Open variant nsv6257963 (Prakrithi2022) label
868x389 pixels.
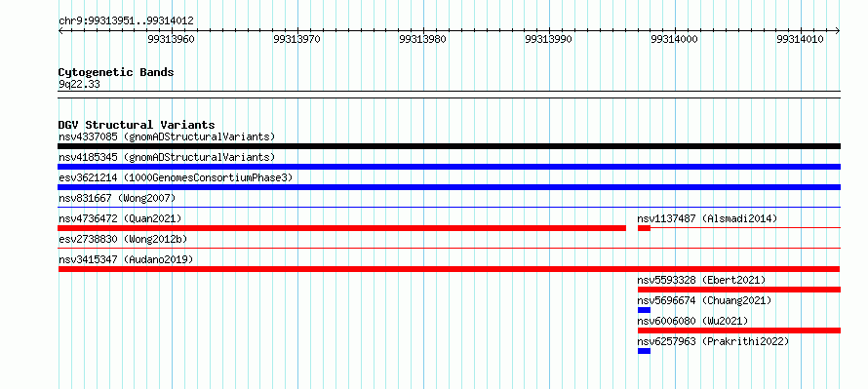click(x=713, y=341)
